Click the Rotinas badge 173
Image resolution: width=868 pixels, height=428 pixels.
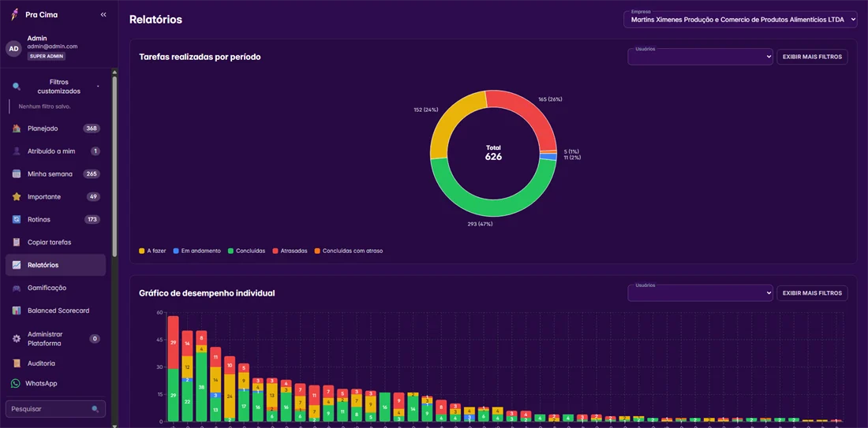tap(92, 220)
